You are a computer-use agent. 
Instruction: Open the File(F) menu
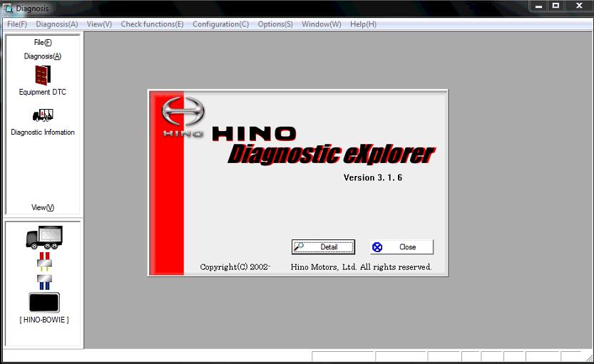pyautogui.click(x=17, y=24)
